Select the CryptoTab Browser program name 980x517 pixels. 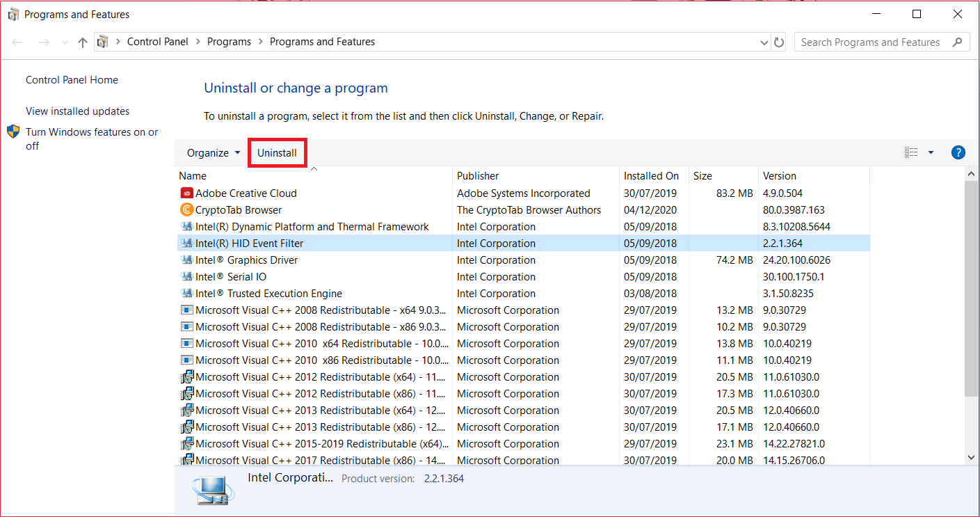239,210
